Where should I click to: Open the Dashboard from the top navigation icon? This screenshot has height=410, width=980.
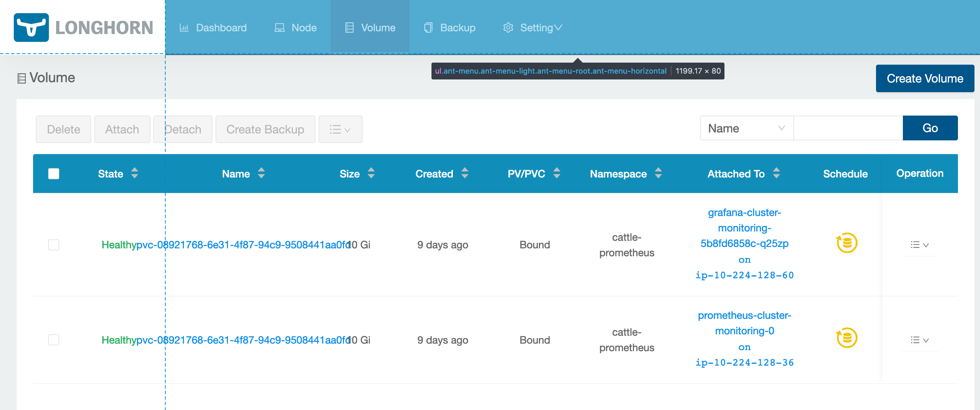click(185, 28)
